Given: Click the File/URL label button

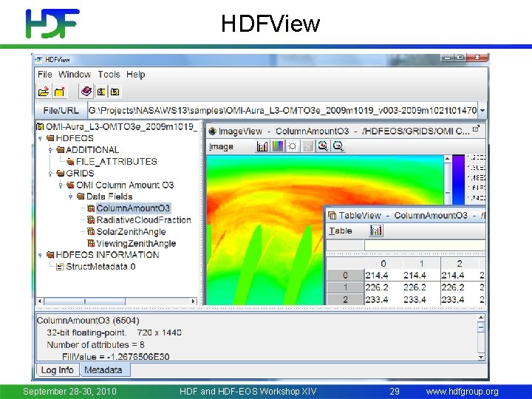Looking at the screenshot, I should (61, 110).
